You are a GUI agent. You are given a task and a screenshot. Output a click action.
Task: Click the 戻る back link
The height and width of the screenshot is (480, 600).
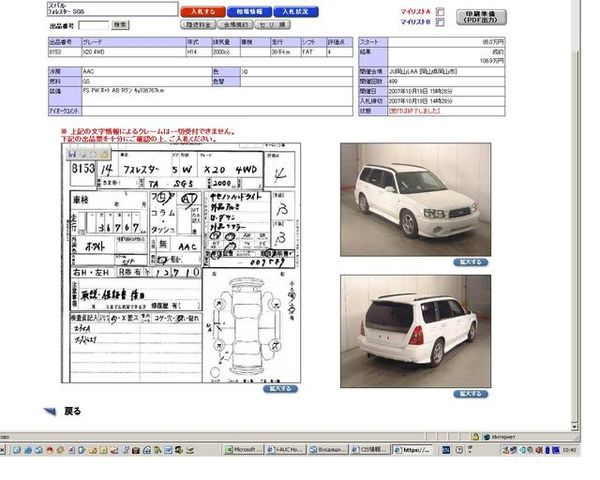point(73,411)
